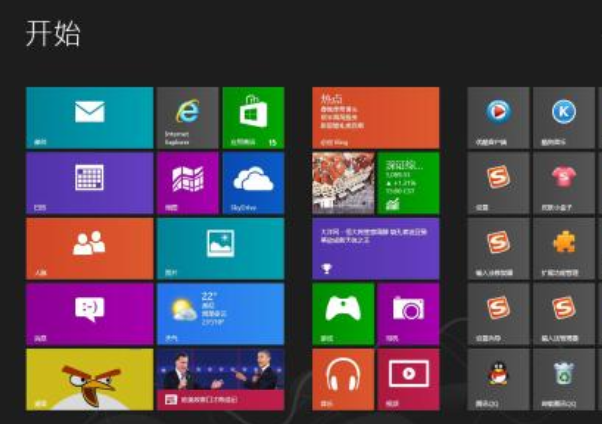Launch the Kugou Music tile with the K logo
The height and width of the screenshot is (424, 602).
(x=564, y=118)
